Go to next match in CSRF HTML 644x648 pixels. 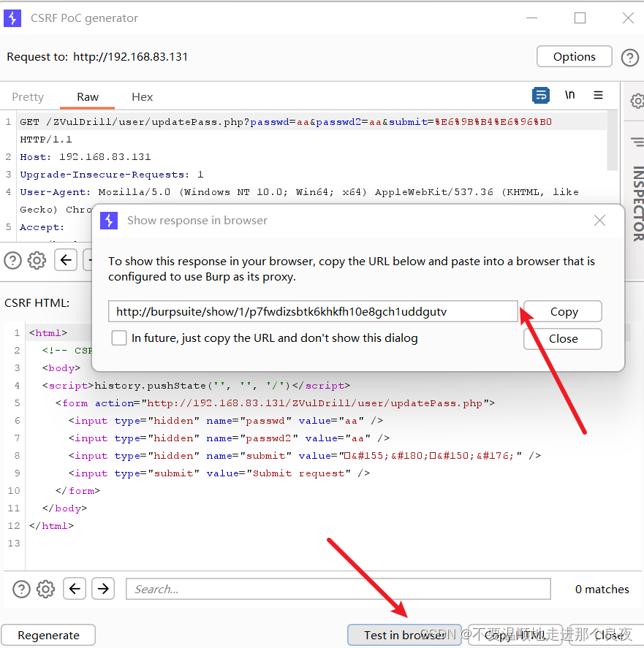(x=103, y=589)
